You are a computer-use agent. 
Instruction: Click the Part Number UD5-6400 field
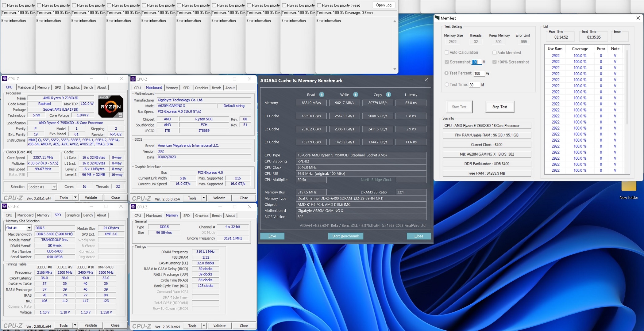[55, 251]
